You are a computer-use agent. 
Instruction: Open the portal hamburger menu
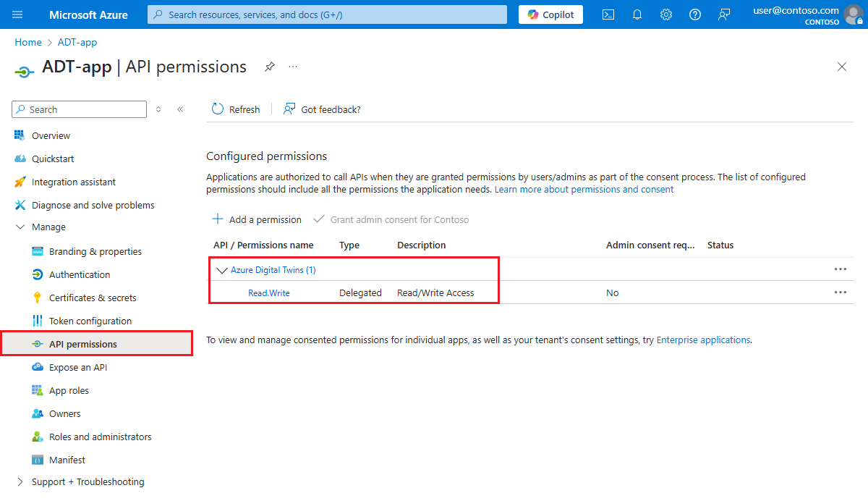(17, 14)
